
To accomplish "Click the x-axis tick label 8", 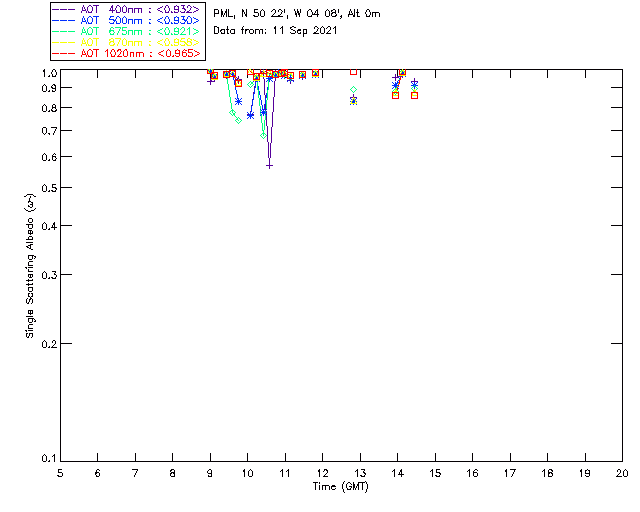I will coord(173,473).
